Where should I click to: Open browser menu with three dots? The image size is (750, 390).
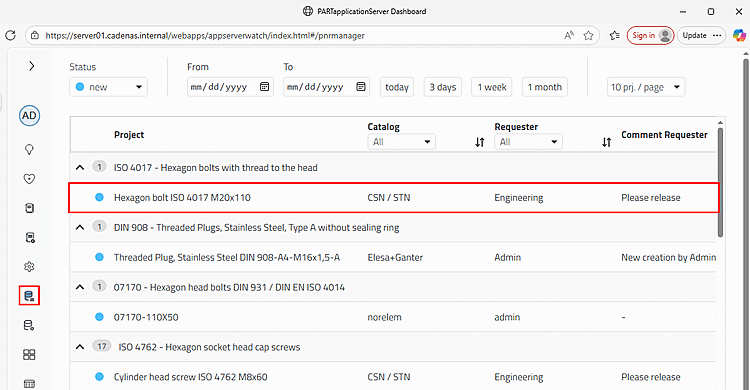coord(717,35)
